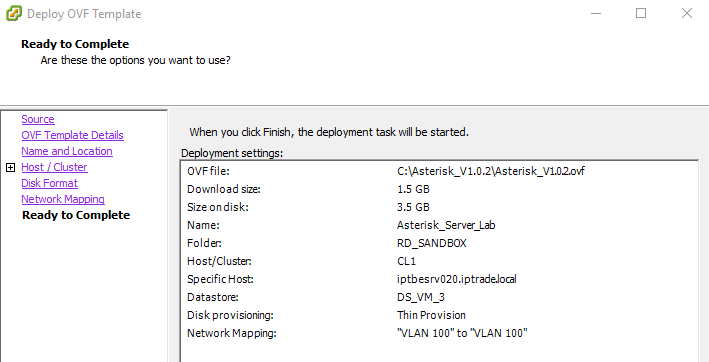The height and width of the screenshot is (362, 709).
Task: Click the OVF file path value
Action: tap(491, 171)
